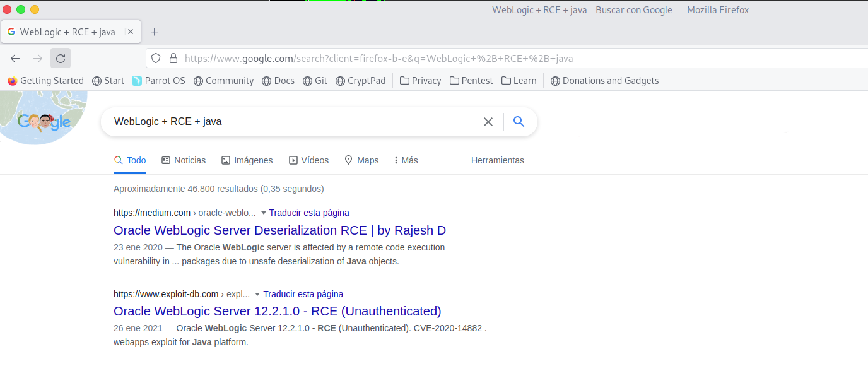Image resolution: width=868 pixels, height=371 pixels.
Task: Open the Pentest bookmarks folder
Action: (x=471, y=81)
